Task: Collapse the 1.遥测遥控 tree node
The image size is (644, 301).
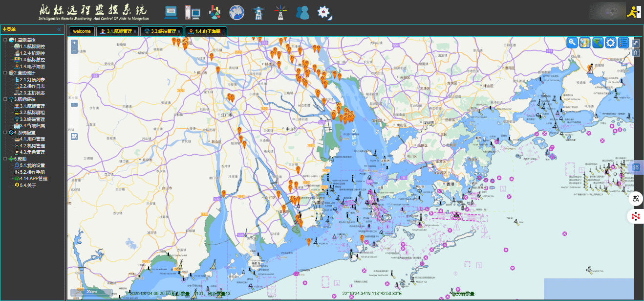Action: tap(5, 40)
